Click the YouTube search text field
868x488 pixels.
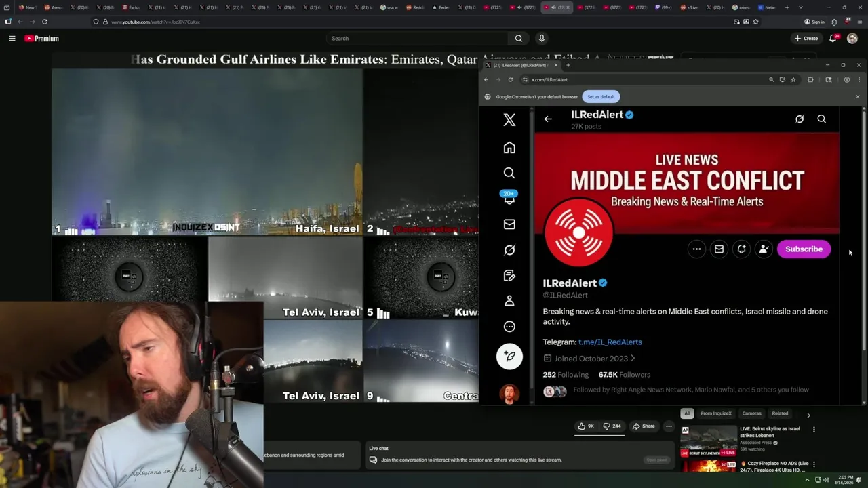tap(417, 39)
